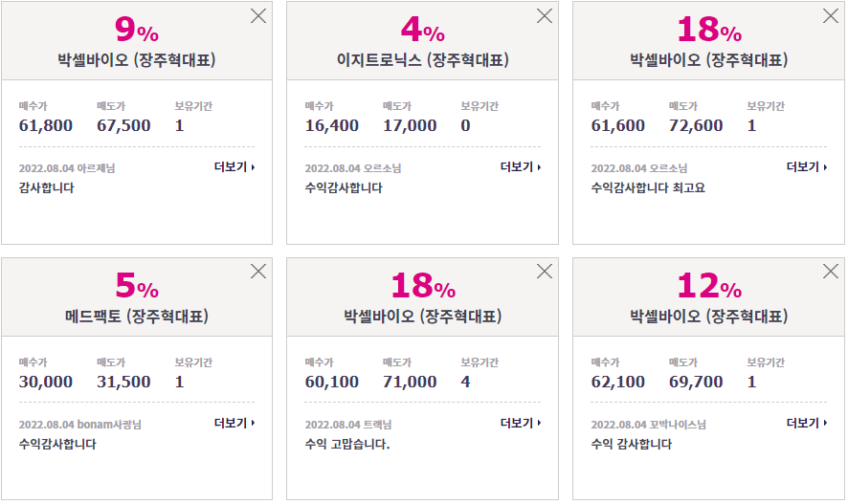Viewport: 848px width, 504px height.
Task: Close the 5% 메드팩토 card
Action: (x=258, y=272)
